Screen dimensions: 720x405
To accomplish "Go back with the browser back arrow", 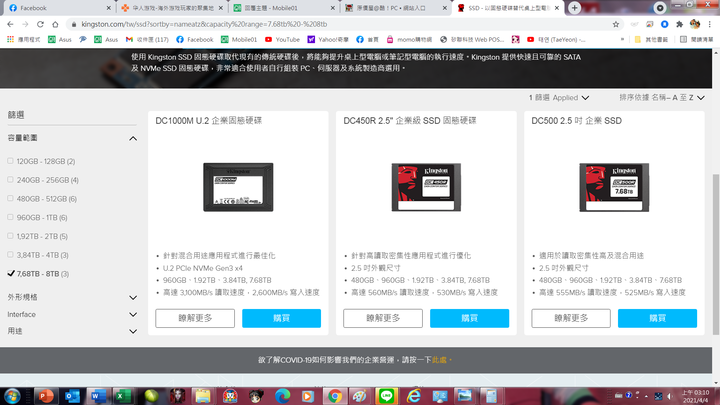I will pos(10,24).
